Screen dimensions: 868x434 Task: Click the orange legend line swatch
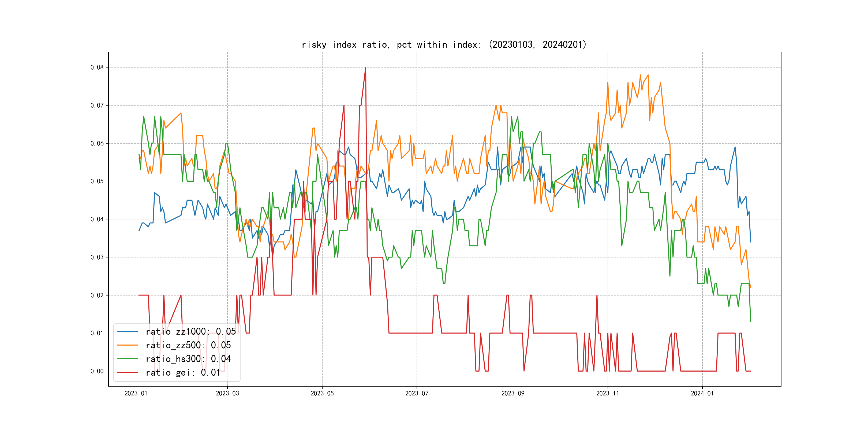tap(127, 345)
